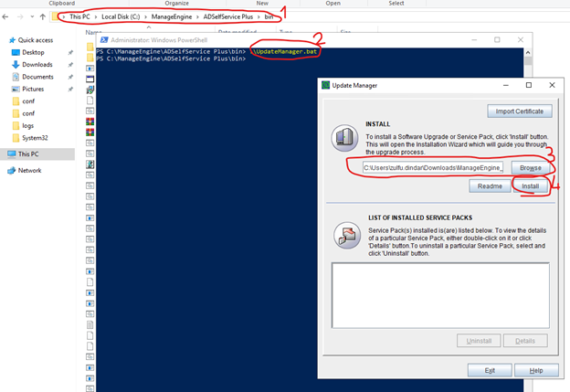Click the Administrator: Windows PowerShell title text

click(159, 40)
